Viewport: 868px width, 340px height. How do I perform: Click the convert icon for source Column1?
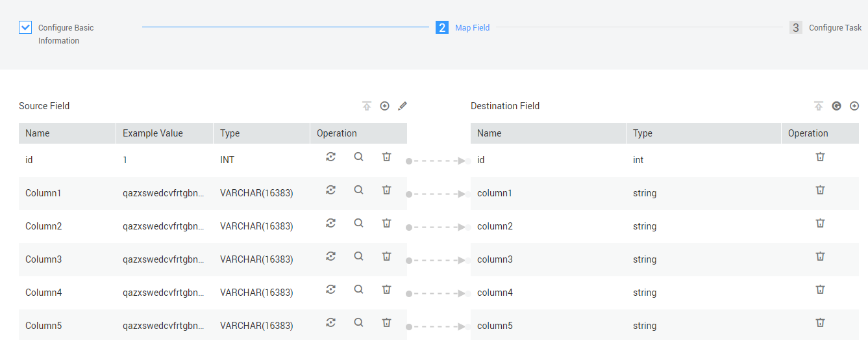point(330,190)
